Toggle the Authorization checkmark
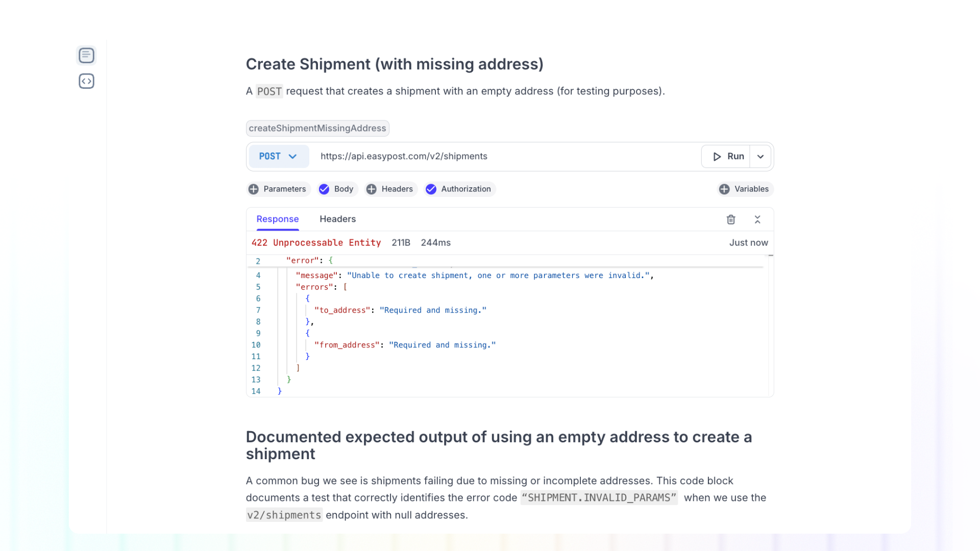The width and height of the screenshot is (980, 551). pos(431,189)
